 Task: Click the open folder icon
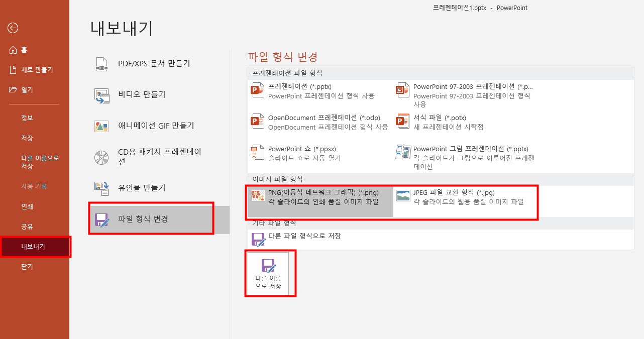pos(13,90)
